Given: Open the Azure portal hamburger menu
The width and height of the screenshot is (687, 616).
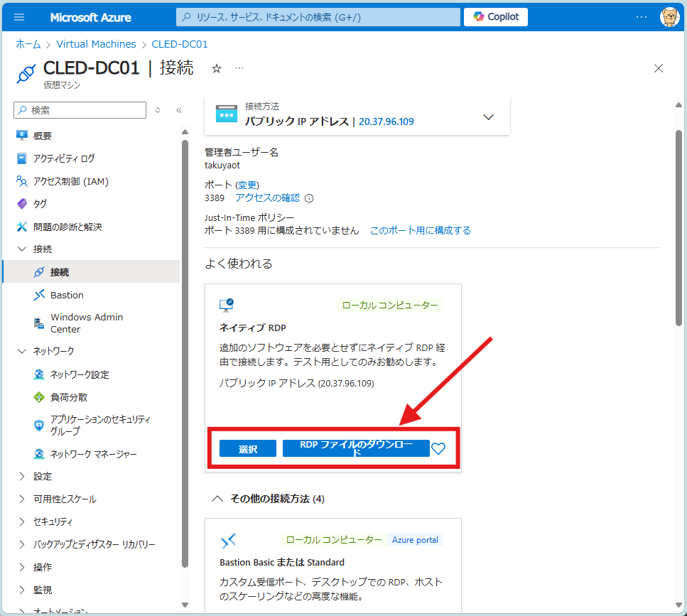Looking at the screenshot, I should coord(19,17).
